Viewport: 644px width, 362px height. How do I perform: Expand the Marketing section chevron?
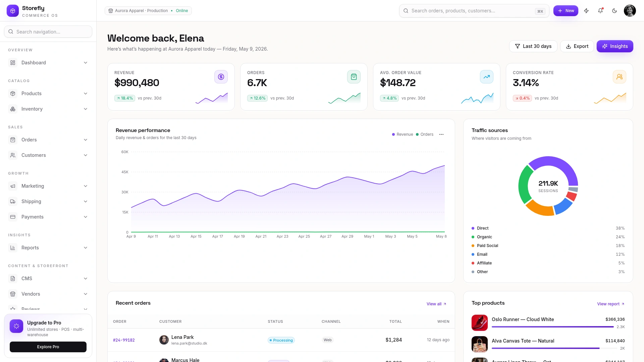tap(86, 186)
